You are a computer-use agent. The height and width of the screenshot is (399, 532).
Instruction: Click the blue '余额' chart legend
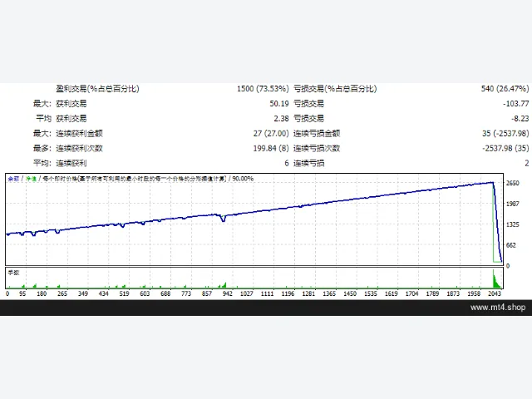click(13, 179)
